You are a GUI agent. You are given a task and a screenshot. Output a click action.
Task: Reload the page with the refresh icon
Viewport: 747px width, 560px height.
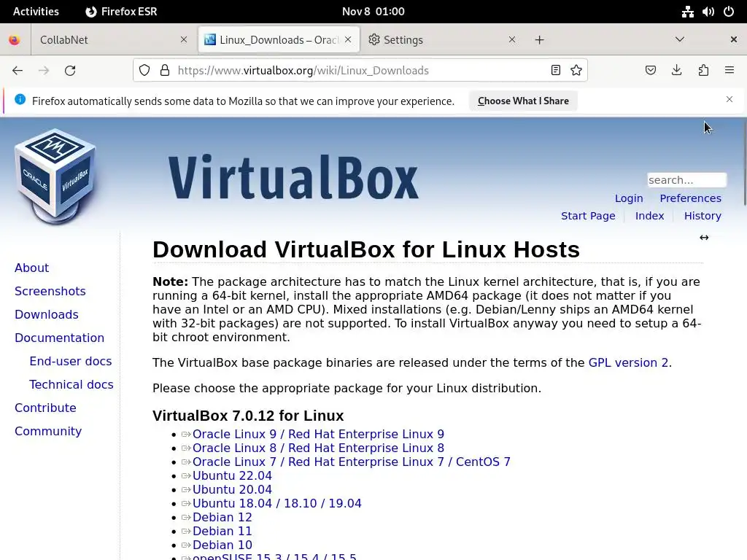coord(70,71)
